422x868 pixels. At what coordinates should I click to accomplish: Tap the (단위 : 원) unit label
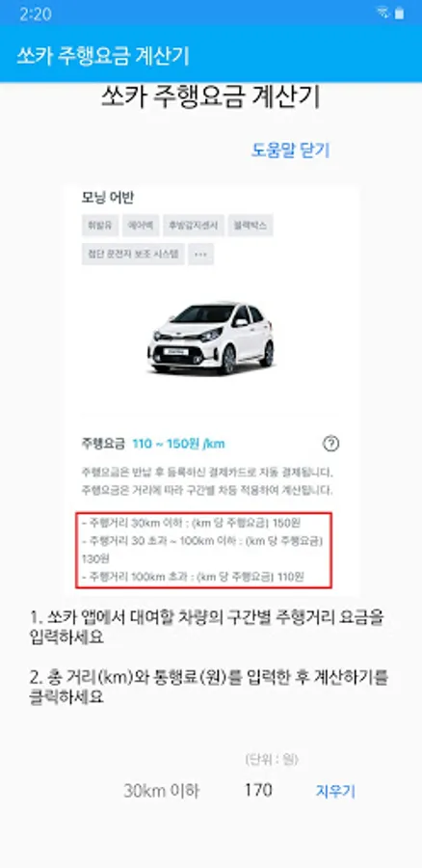272,760
